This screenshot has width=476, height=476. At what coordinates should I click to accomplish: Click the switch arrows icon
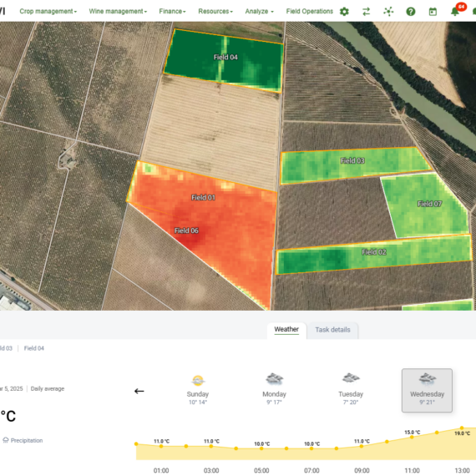[366, 12]
